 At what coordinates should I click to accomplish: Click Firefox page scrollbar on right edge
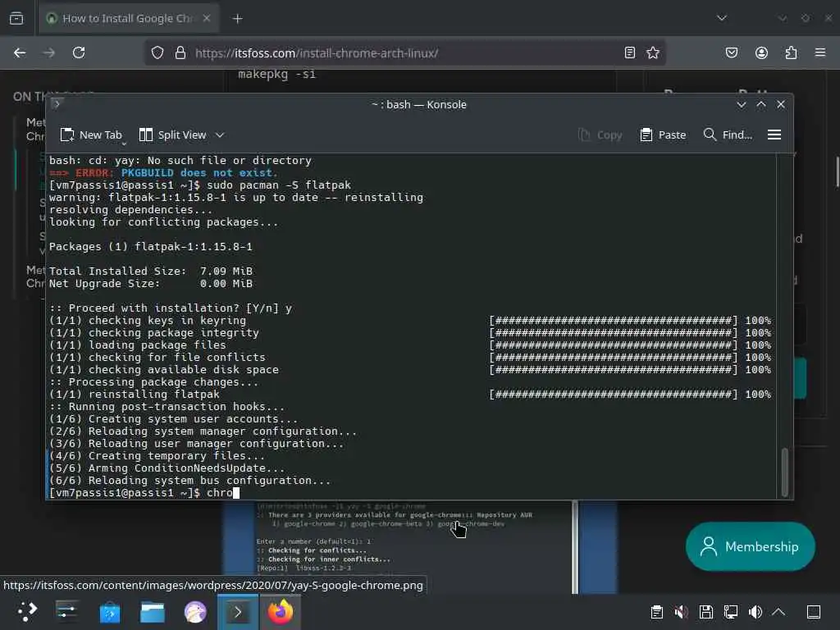[x=838, y=171]
